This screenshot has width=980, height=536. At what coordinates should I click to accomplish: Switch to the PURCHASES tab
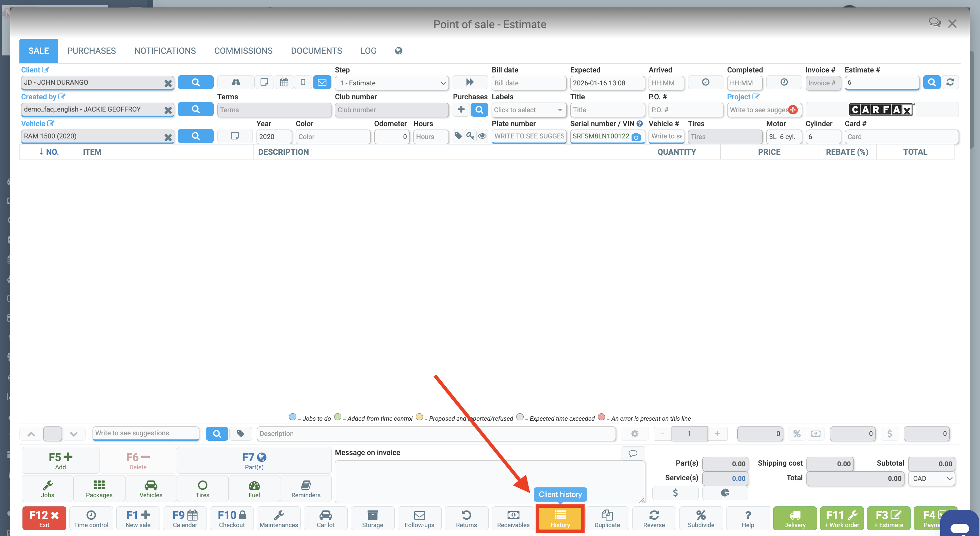tap(91, 51)
